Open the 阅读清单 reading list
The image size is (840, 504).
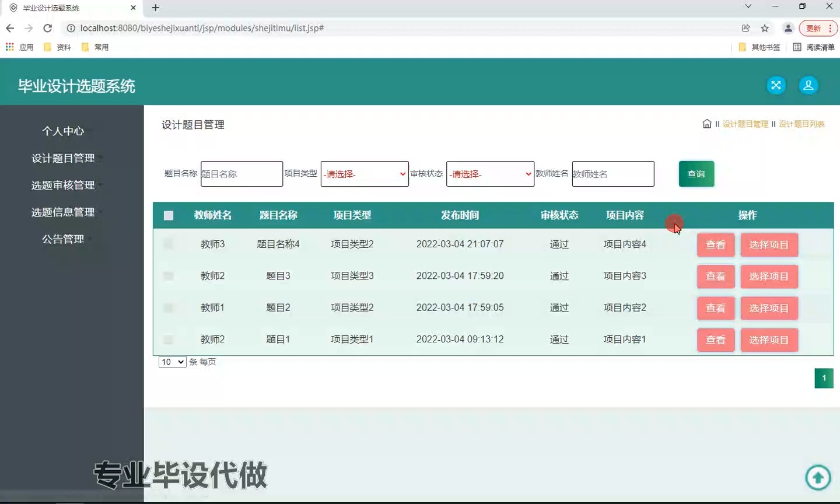814,47
